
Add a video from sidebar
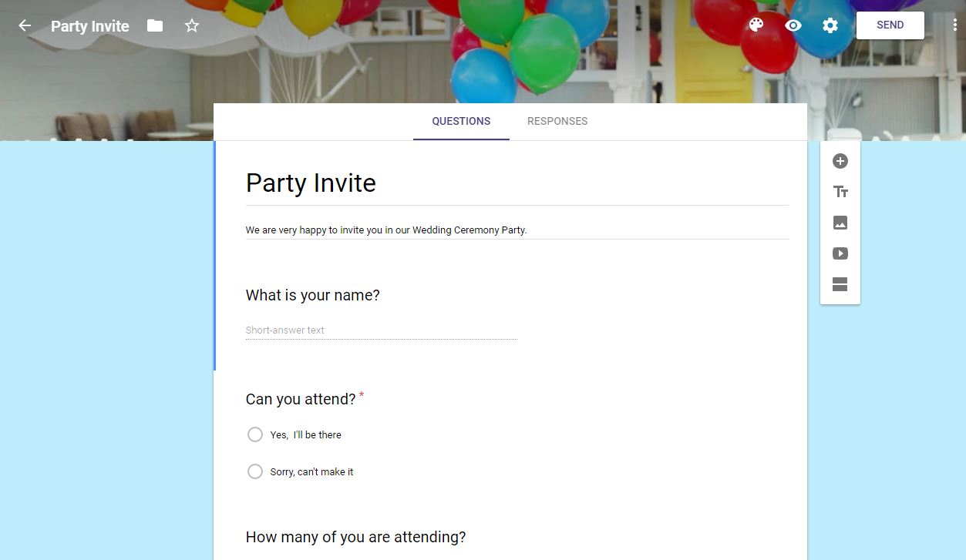[840, 253]
